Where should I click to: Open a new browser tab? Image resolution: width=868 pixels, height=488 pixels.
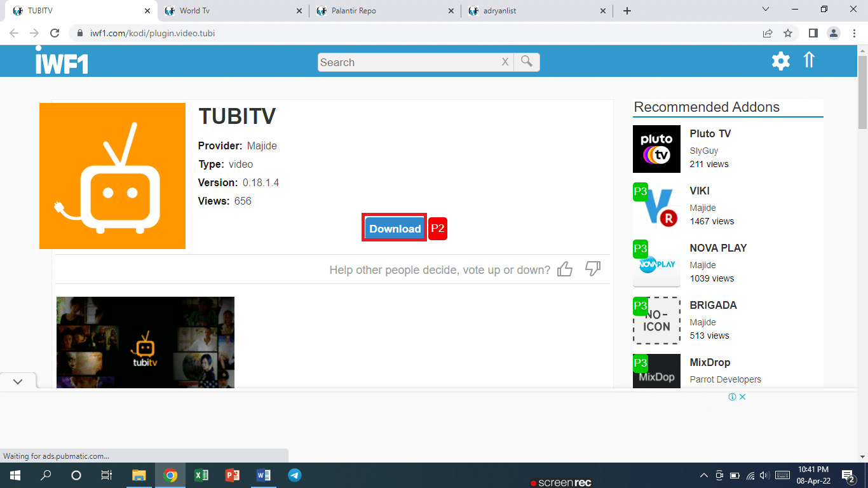[x=627, y=11]
